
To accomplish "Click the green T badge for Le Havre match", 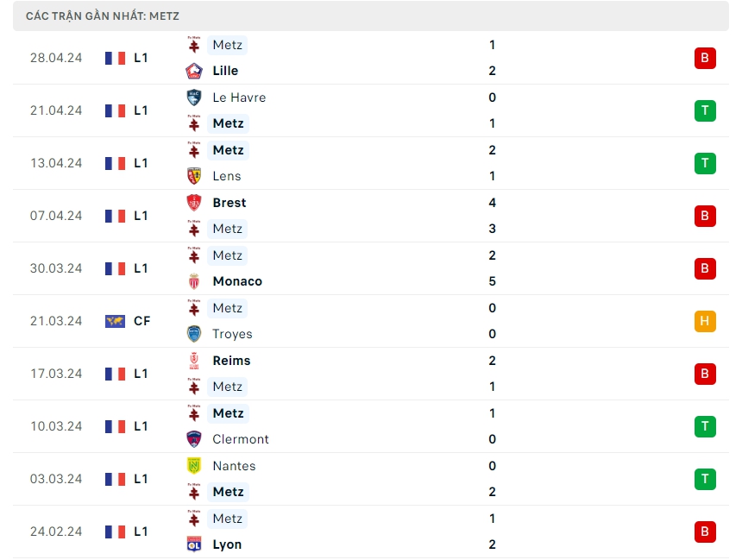I will pos(705,110).
